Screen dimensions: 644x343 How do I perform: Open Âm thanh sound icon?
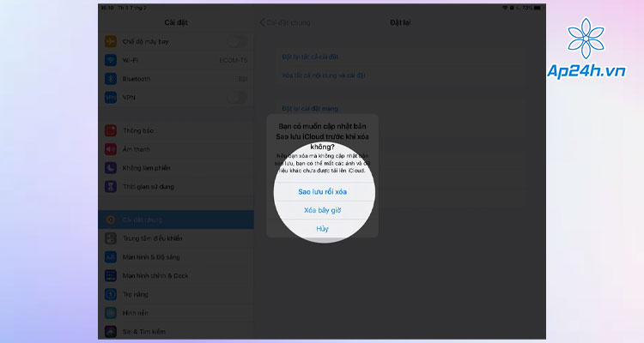[111, 149]
